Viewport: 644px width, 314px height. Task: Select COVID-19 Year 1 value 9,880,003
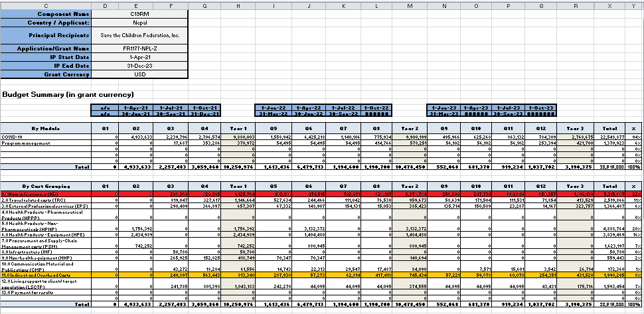tap(238, 137)
